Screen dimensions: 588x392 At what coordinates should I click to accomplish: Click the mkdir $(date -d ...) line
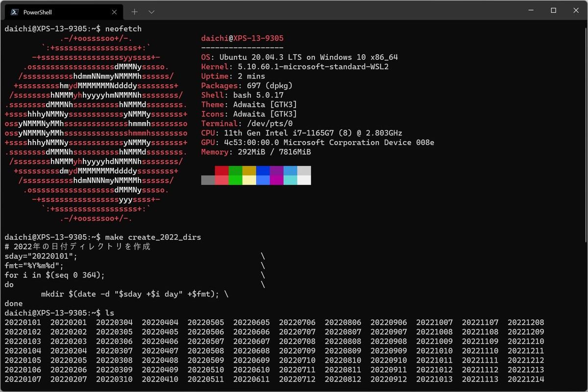click(x=135, y=294)
